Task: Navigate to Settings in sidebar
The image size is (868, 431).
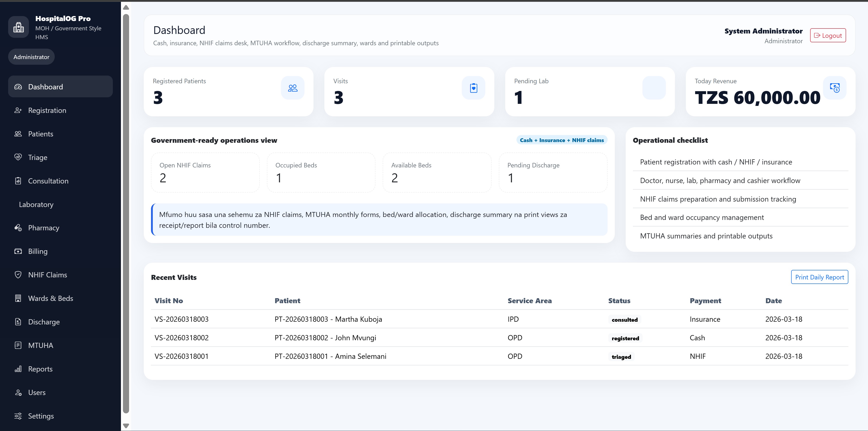Action: [x=41, y=416]
